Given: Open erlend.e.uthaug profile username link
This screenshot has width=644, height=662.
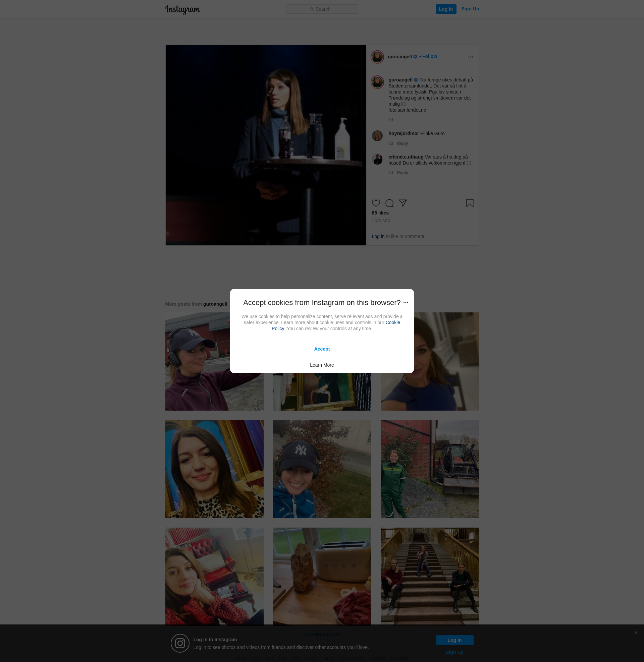Looking at the screenshot, I should (406, 157).
